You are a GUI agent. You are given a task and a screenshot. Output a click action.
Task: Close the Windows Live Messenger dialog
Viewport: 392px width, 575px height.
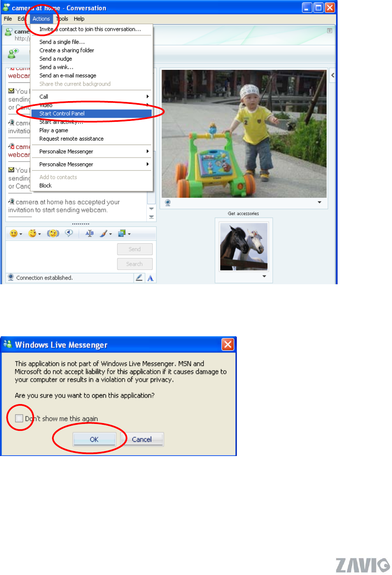tap(228, 345)
